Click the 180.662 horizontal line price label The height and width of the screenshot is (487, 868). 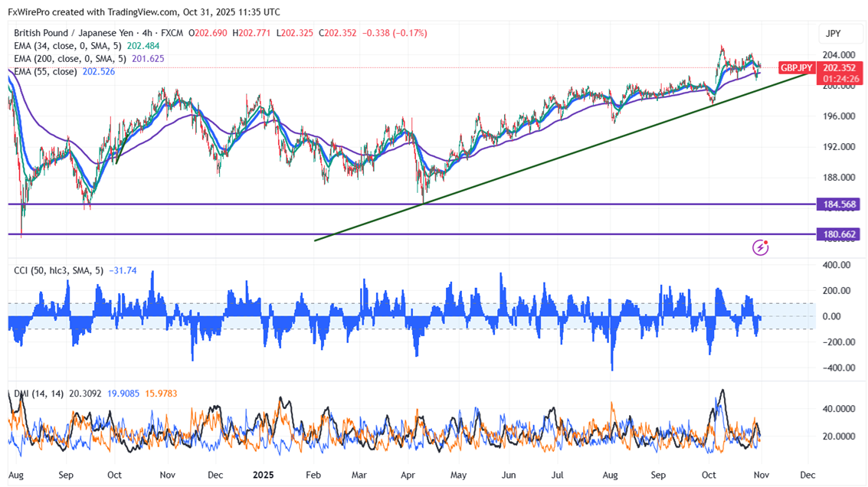point(839,234)
